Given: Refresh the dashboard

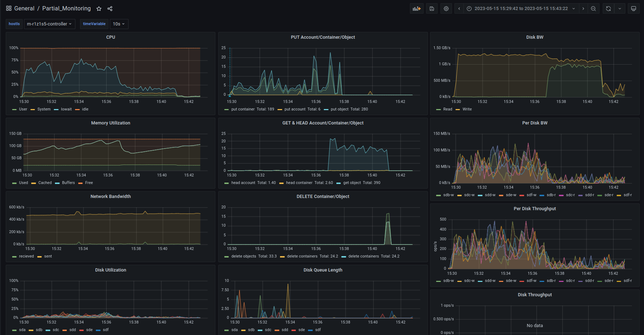Looking at the screenshot, I should click(608, 9).
